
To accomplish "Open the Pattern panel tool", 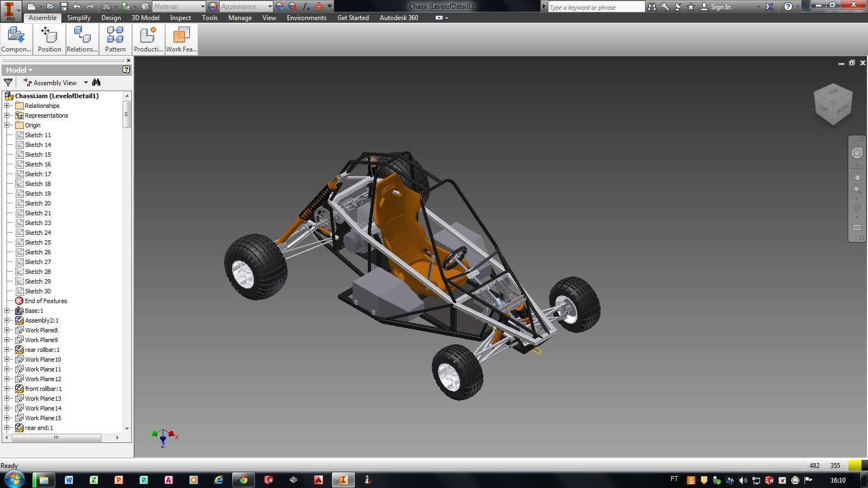I will (x=116, y=40).
